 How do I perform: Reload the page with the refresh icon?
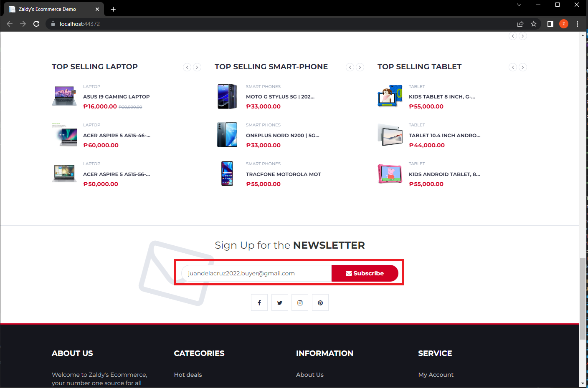pos(36,24)
